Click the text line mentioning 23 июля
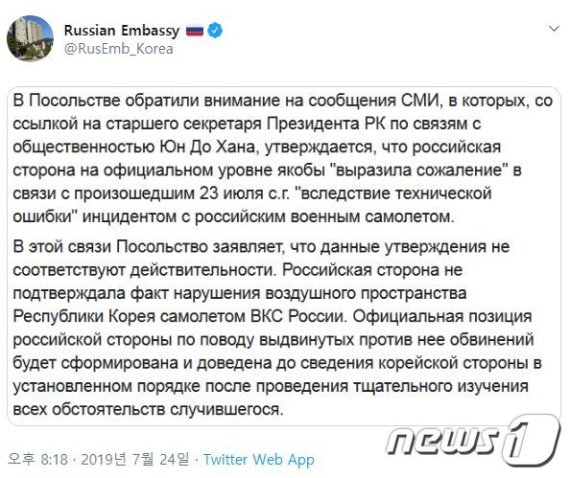 pyautogui.click(x=252, y=193)
